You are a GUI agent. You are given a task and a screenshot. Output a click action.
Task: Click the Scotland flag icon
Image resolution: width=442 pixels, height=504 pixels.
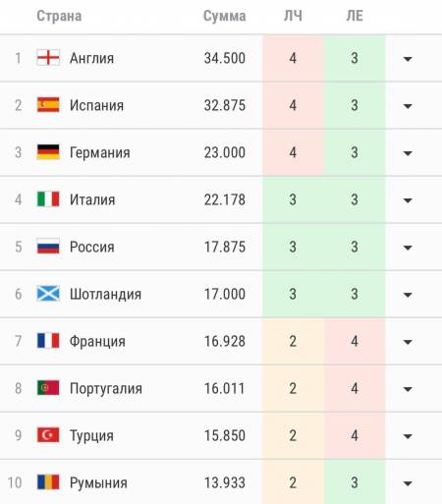pyautogui.click(x=48, y=294)
